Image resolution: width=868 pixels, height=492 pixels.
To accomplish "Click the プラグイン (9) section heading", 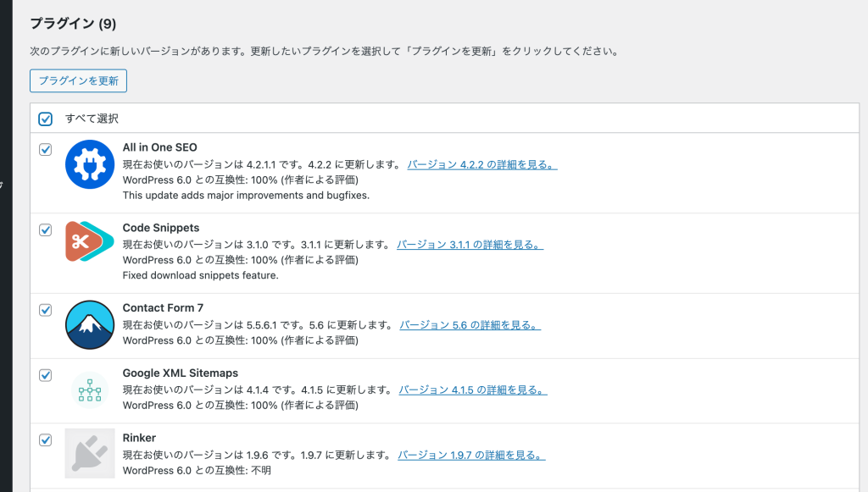I will pos(73,24).
